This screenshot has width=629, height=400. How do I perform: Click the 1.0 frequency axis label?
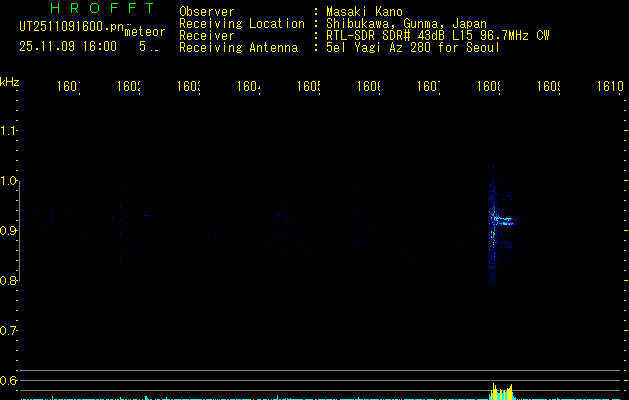pyautogui.click(x=8, y=181)
